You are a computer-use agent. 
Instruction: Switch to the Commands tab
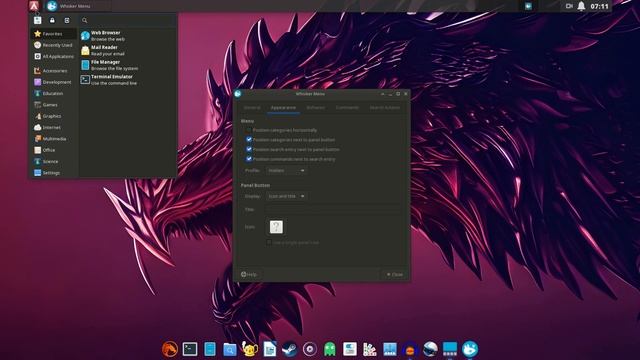(347, 107)
